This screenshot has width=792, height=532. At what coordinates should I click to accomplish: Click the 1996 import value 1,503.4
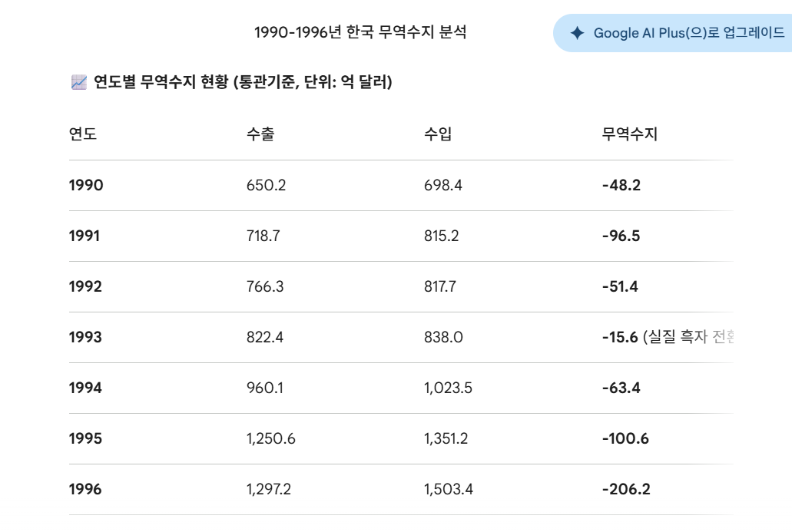tap(448, 489)
